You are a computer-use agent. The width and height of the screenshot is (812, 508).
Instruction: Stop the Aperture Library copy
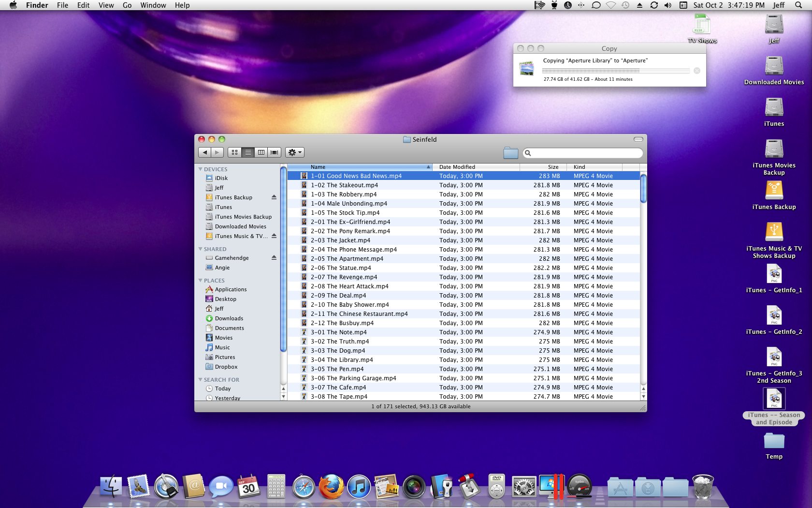(696, 71)
